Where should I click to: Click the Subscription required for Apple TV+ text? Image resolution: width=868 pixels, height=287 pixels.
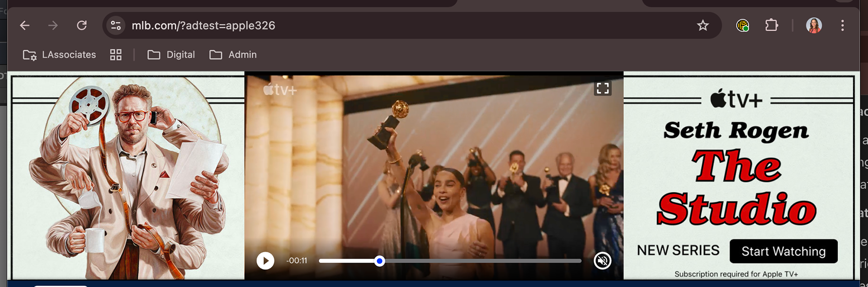[736, 274]
